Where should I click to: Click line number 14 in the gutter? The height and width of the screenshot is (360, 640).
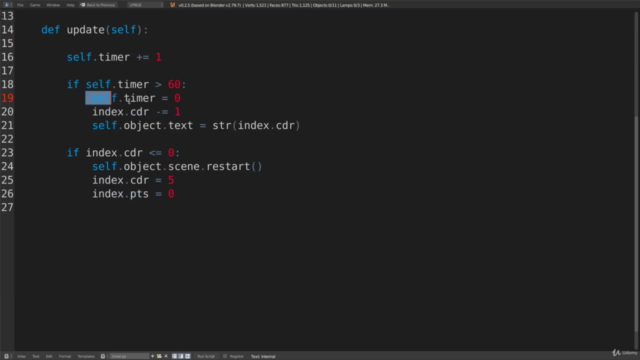pyautogui.click(x=7, y=30)
